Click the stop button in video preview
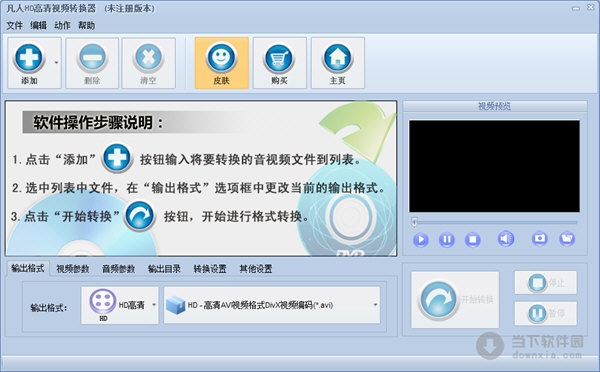Viewport: 600px width, 372px height. point(473,240)
